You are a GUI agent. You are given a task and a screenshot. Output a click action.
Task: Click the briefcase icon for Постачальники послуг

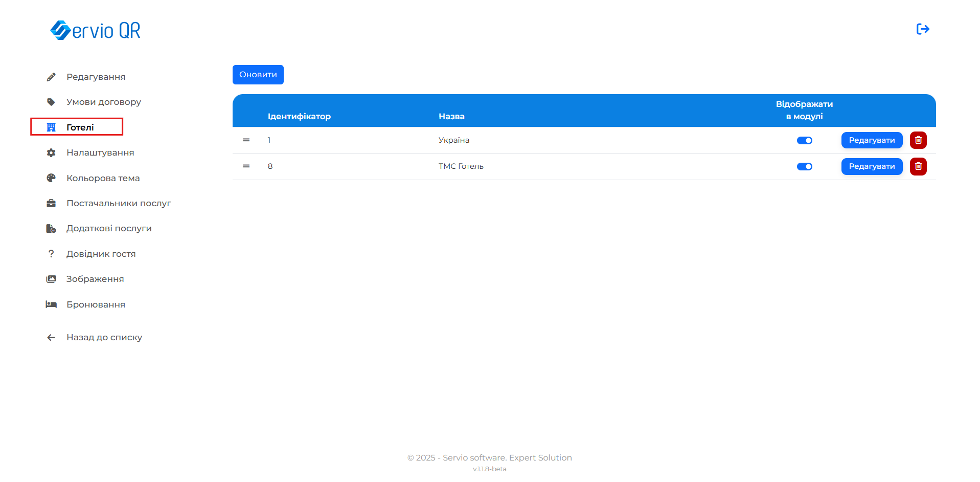click(x=51, y=204)
